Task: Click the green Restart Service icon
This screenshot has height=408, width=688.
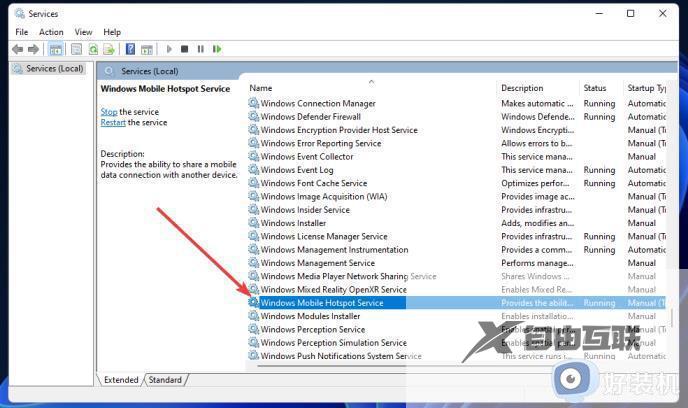Action: (217, 49)
